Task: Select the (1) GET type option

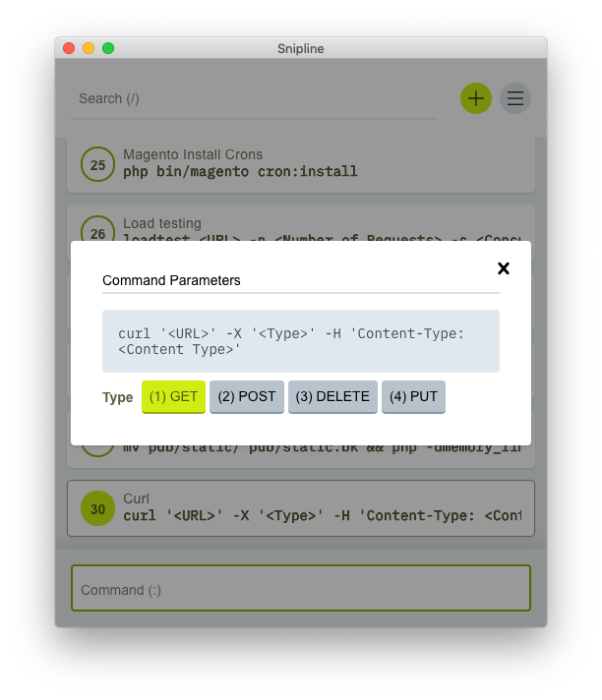Action: click(173, 397)
